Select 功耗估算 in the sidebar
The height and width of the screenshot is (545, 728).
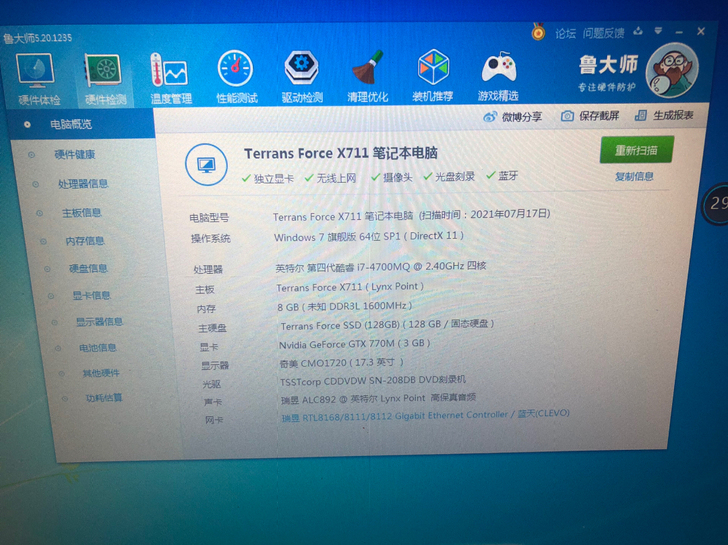coord(104,398)
